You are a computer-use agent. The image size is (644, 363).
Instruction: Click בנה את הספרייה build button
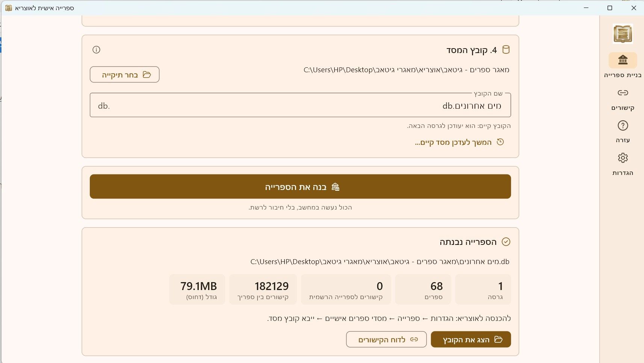[300, 187]
